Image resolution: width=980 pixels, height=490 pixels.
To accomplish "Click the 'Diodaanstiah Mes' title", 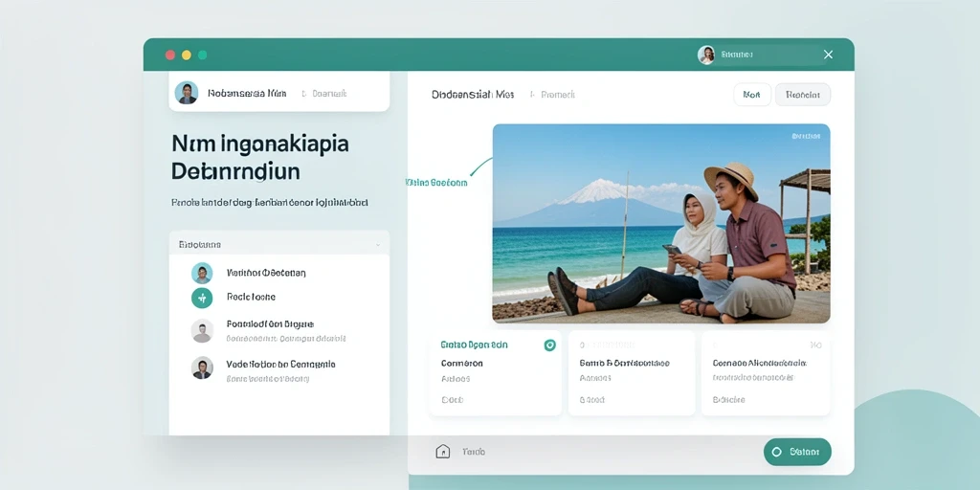I will [473, 95].
